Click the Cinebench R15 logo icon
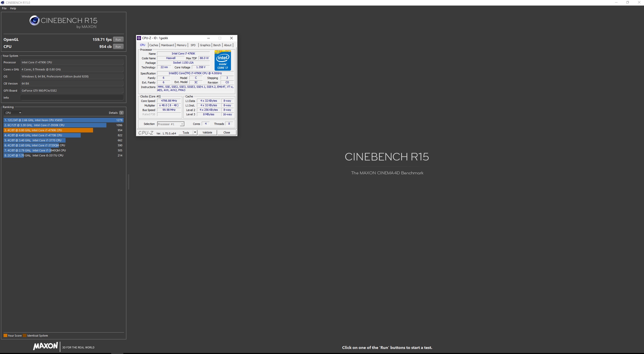The width and height of the screenshot is (644, 354). tap(35, 20)
